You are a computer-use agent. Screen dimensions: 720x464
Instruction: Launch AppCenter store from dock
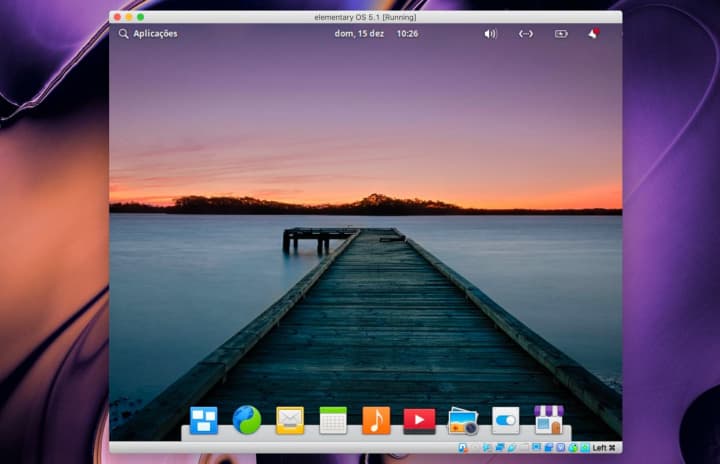548,420
